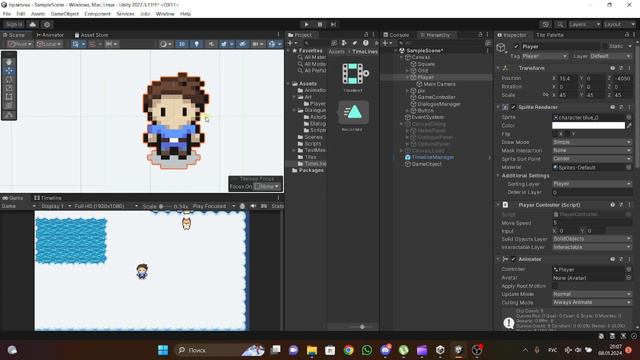Click the Step frame button

tap(333, 24)
